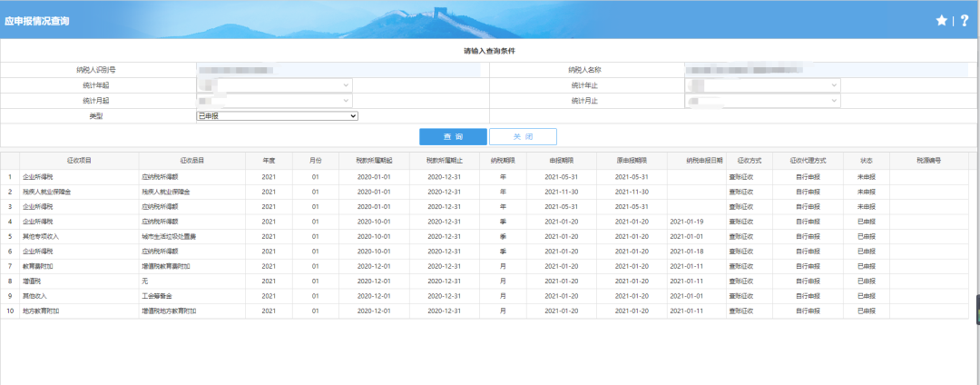Click 残疾人就业保障金 in the 征收品目 column
Screen dimensions: 980x385
click(x=166, y=192)
